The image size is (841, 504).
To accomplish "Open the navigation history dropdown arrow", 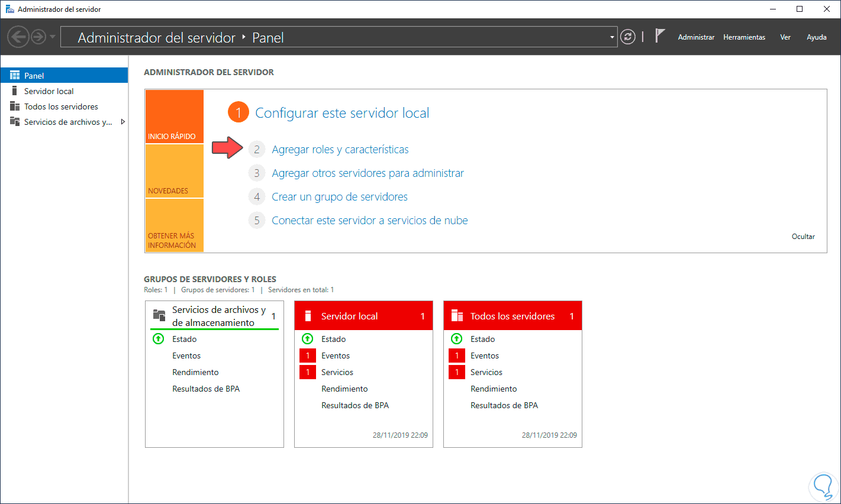I will [53, 37].
